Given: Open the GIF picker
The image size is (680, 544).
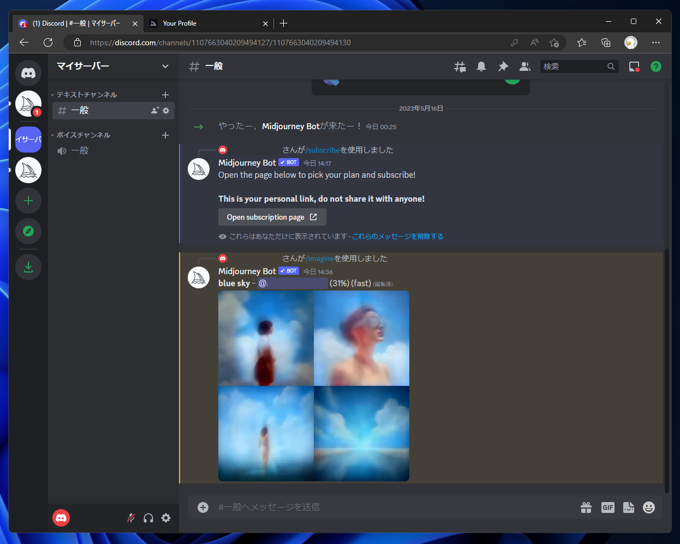Looking at the screenshot, I should coord(608,507).
